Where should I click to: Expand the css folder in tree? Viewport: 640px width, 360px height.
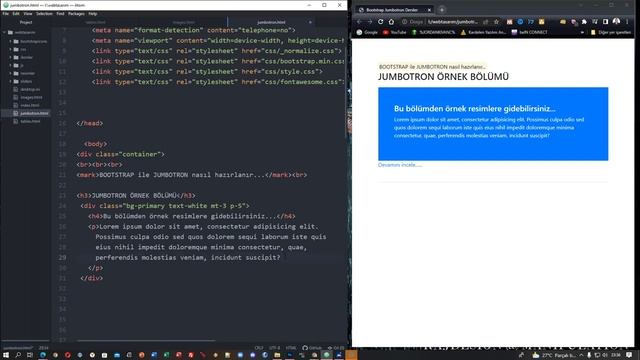pyautogui.click(x=11, y=49)
